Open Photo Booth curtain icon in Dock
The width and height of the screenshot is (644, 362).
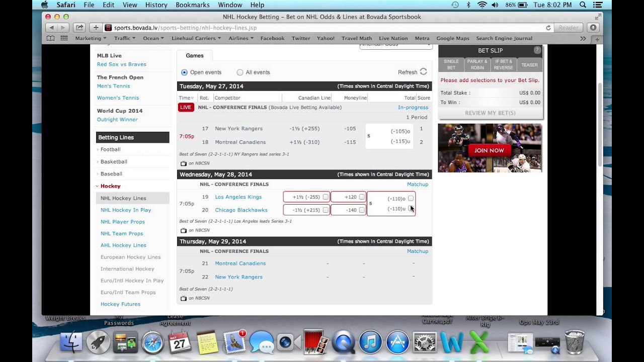click(315, 343)
